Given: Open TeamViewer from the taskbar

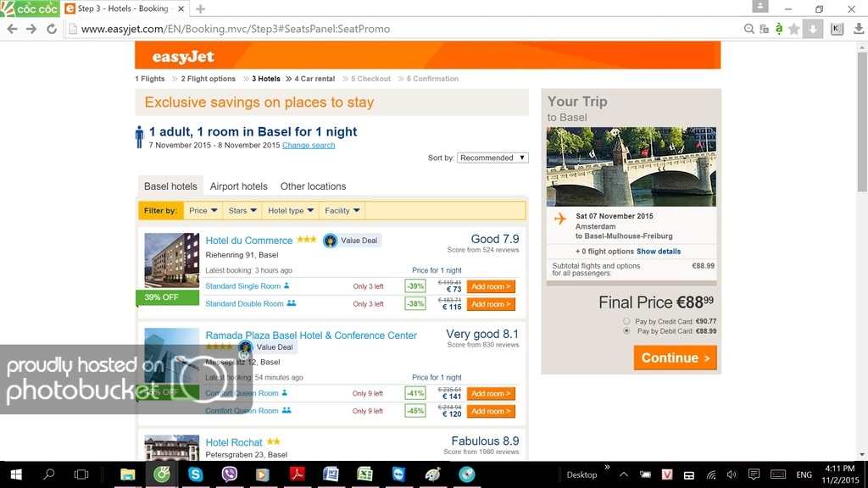Looking at the screenshot, I should click(x=398, y=474).
